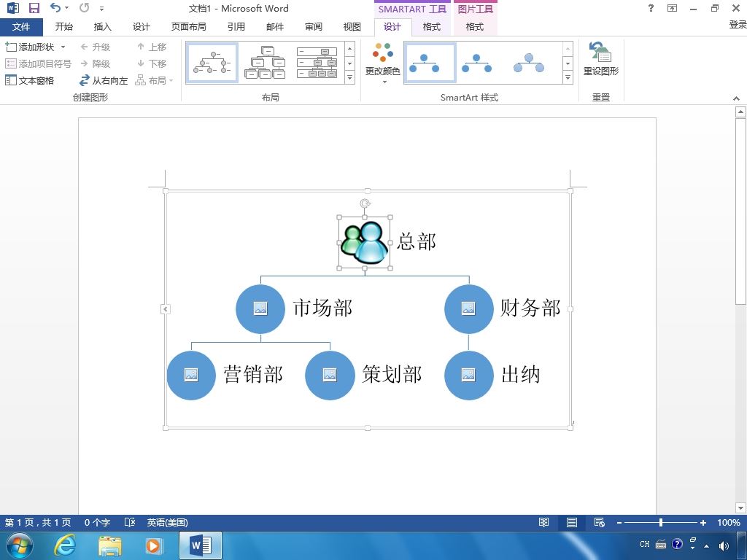747x560 pixels.
Task: Select the third table hierarchy layout thumbnail
Action: point(317,63)
